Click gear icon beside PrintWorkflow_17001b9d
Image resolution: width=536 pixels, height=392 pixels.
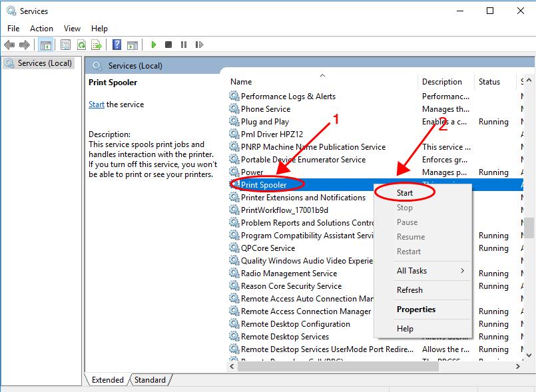click(234, 210)
